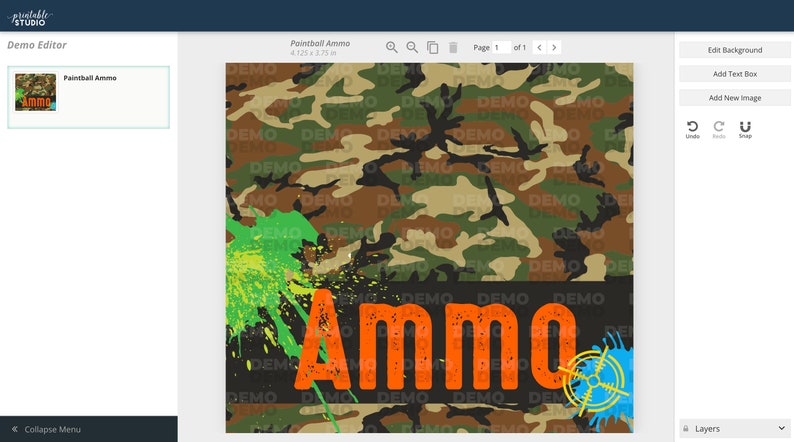This screenshot has width=794, height=442.
Task: Add a new image
Action: coord(735,98)
